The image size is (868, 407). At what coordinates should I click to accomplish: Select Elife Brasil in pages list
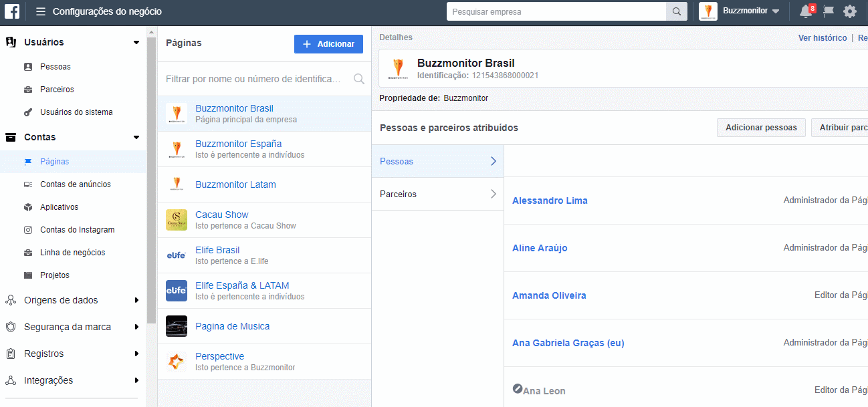217,250
